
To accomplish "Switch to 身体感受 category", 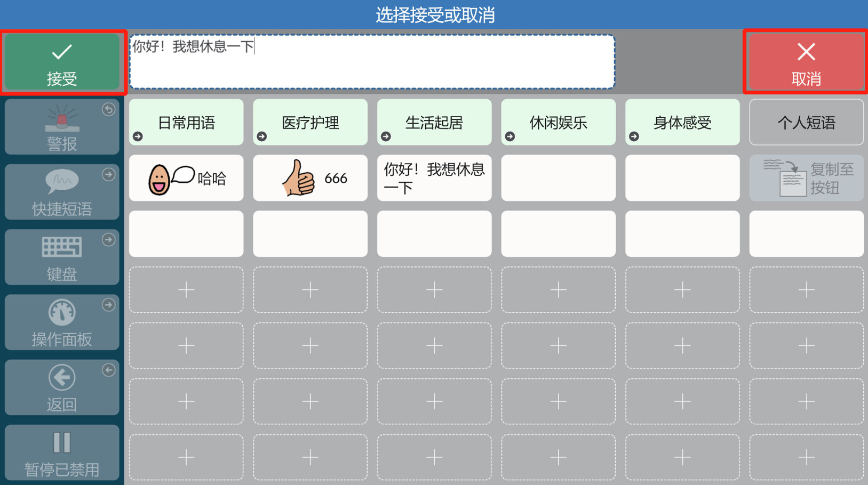I will 682,123.
